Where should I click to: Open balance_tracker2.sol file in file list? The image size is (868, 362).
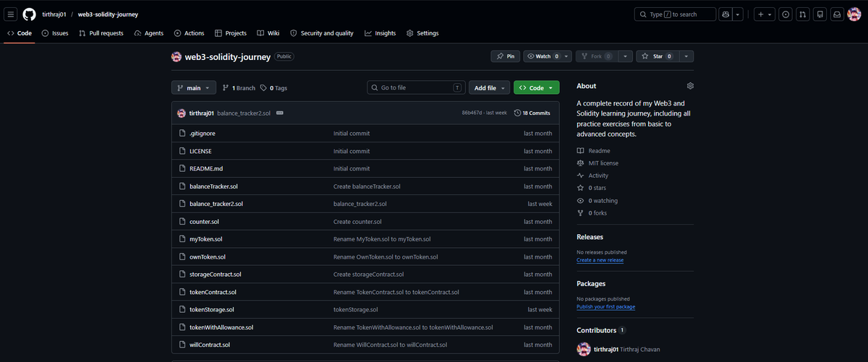[x=216, y=204]
